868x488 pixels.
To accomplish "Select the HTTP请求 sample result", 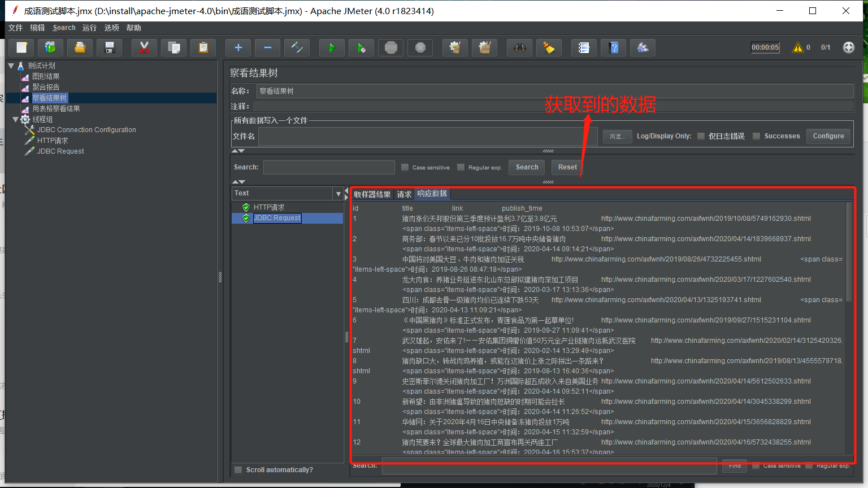I will 269,207.
